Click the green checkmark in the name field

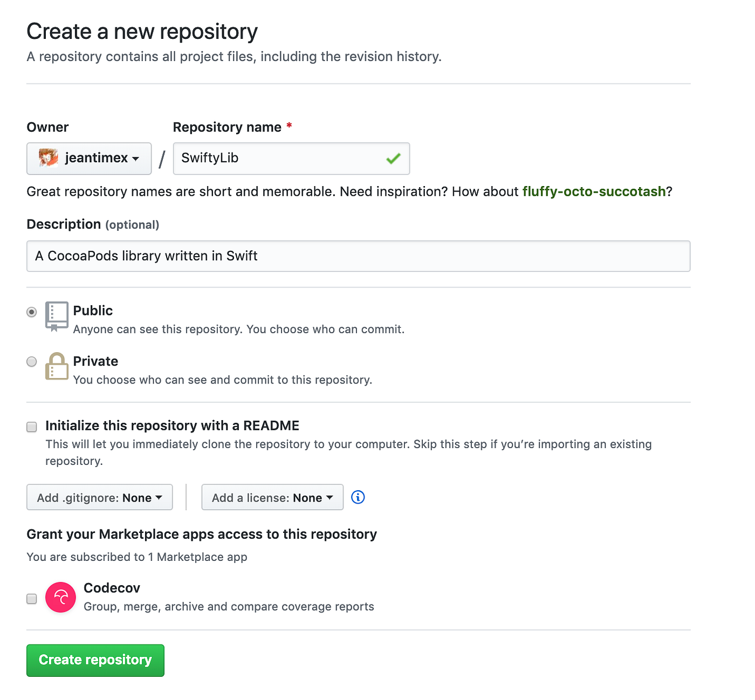point(393,158)
